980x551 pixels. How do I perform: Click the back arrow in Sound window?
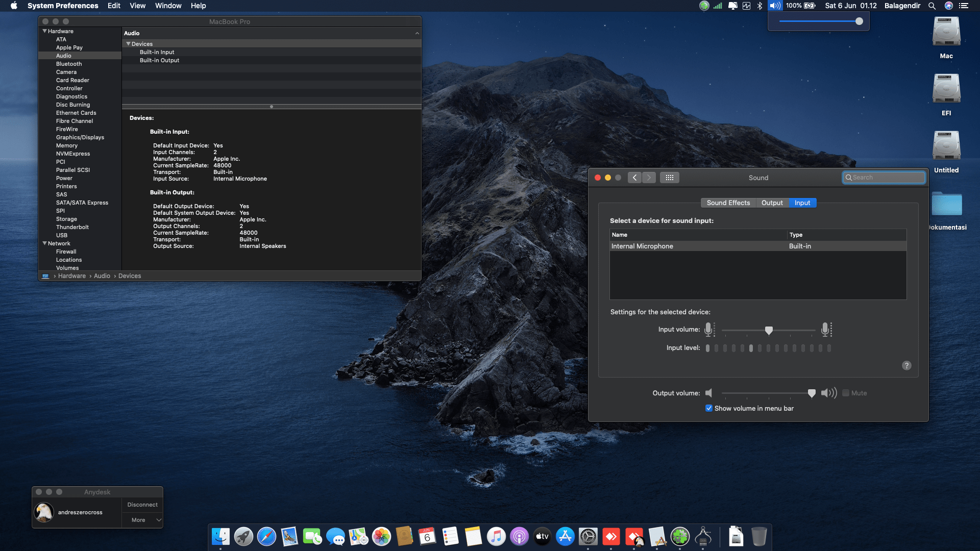coord(634,178)
